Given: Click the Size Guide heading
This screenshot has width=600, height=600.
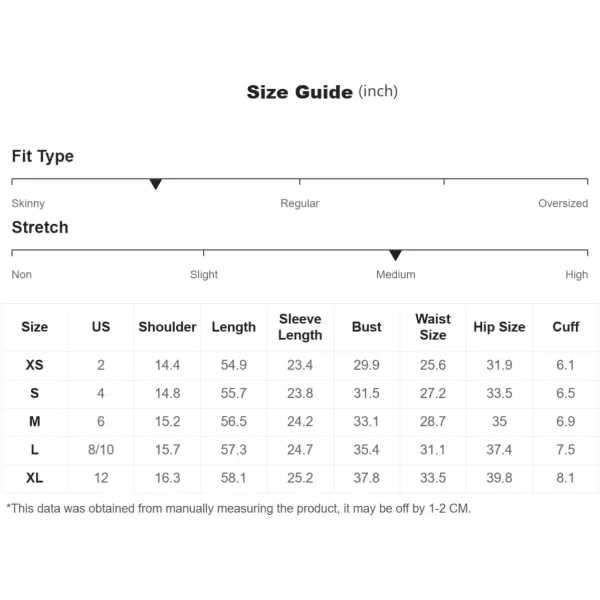Looking at the screenshot, I should tap(322, 92).
